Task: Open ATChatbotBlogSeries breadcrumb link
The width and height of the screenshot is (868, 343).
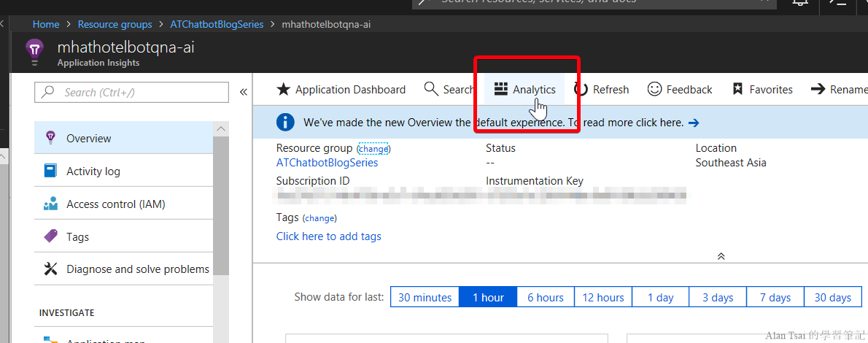Action: point(217,24)
